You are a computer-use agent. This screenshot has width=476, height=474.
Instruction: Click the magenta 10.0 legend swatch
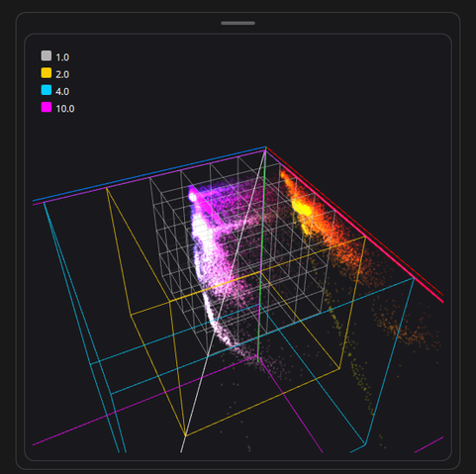tap(47, 107)
